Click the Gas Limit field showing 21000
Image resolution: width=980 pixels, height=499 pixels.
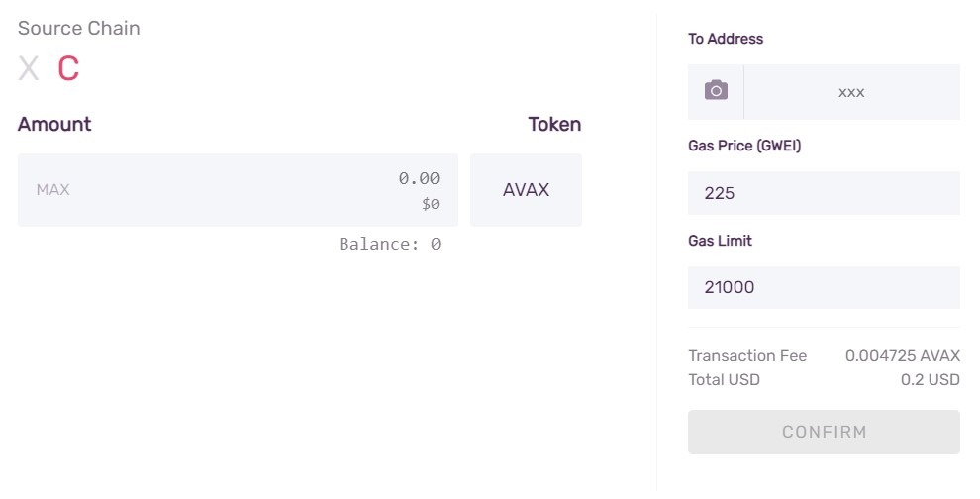[x=824, y=288]
